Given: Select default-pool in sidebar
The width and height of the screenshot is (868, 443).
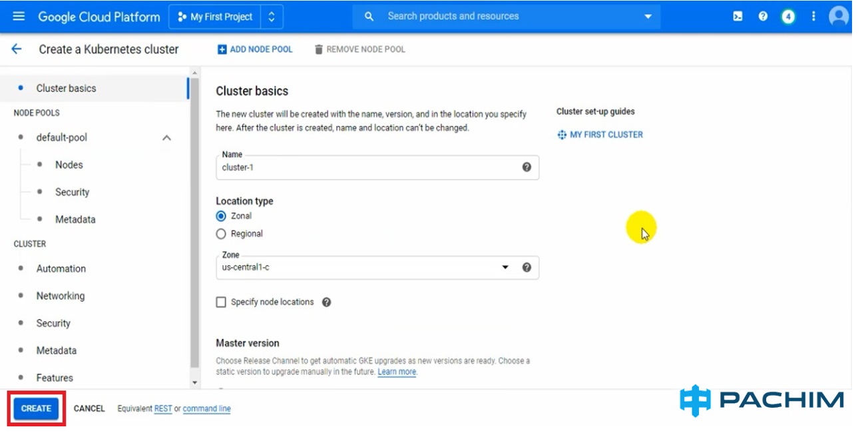Looking at the screenshot, I should click(x=61, y=137).
